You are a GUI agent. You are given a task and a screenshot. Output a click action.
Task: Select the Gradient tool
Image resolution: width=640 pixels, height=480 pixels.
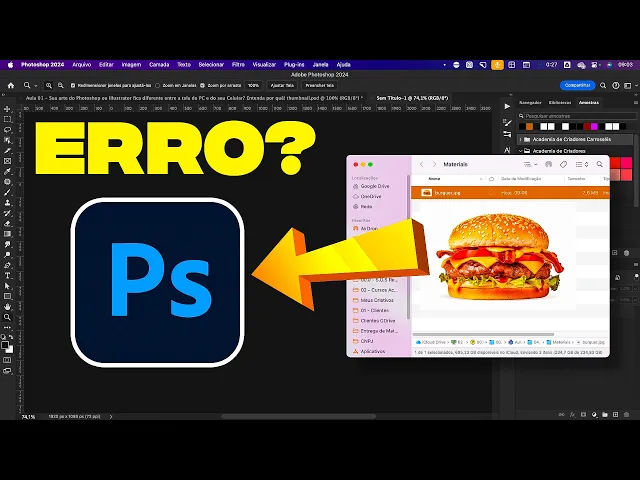pyautogui.click(x=7, y=234)
